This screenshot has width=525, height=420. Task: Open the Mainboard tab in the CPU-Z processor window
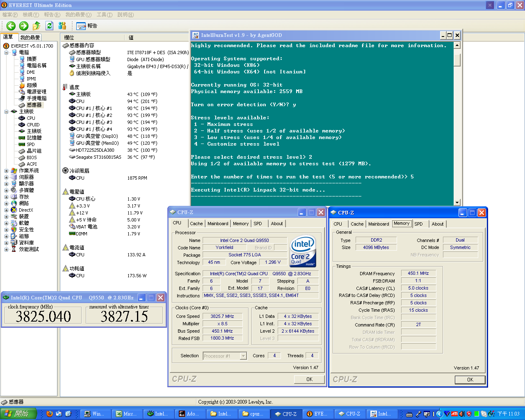point(218,224)
